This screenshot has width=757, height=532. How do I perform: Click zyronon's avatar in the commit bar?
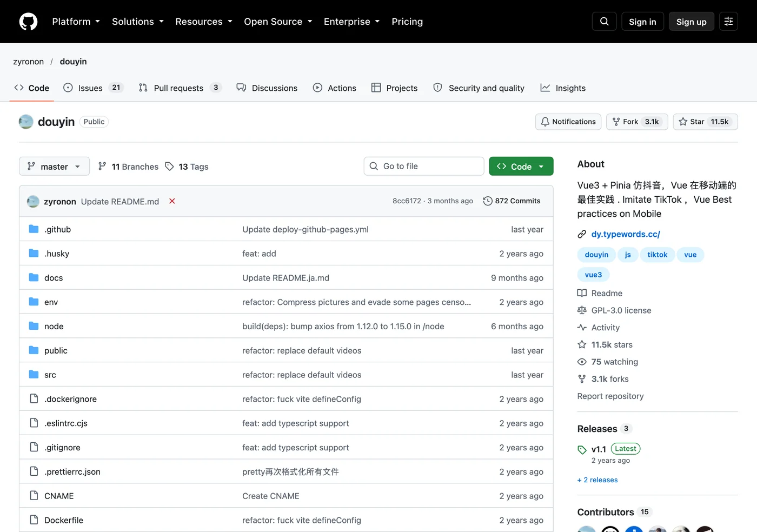(33, 201)
